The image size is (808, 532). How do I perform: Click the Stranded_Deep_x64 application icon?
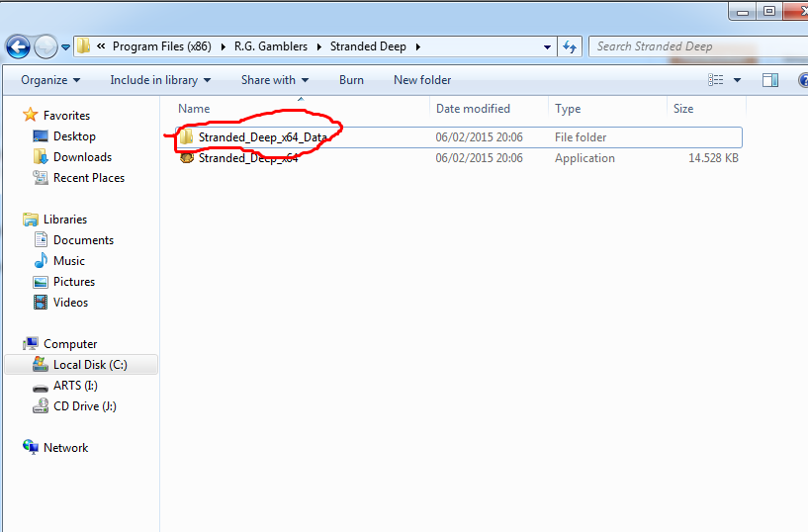187,158
